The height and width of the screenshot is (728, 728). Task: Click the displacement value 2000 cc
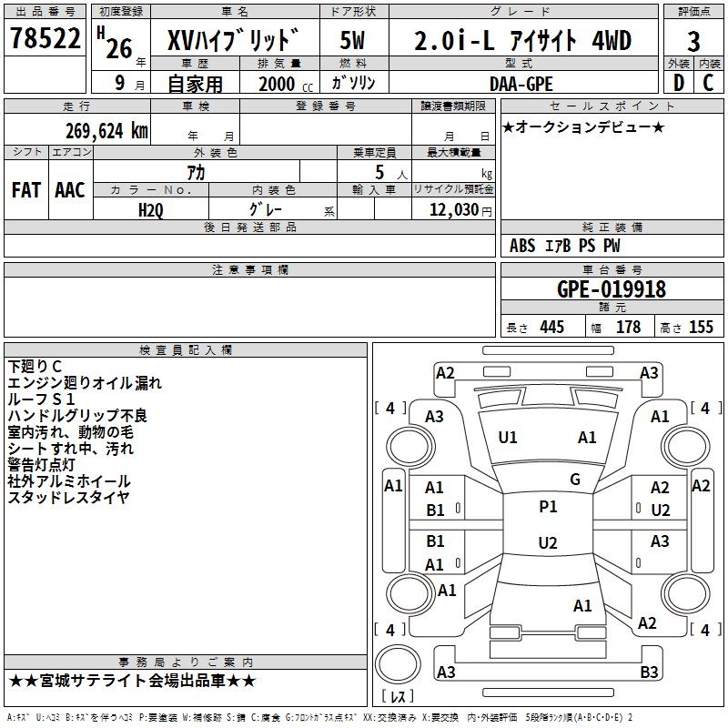286,84
